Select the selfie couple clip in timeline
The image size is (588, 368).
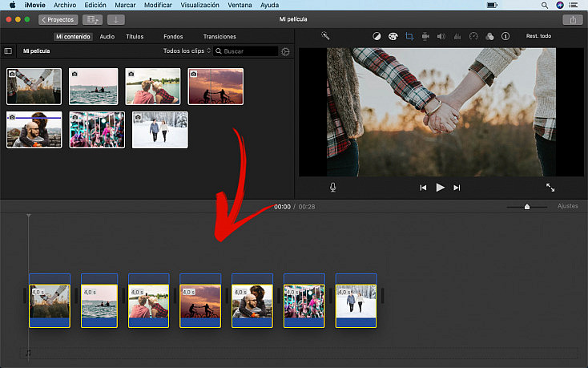pos(148,305)
